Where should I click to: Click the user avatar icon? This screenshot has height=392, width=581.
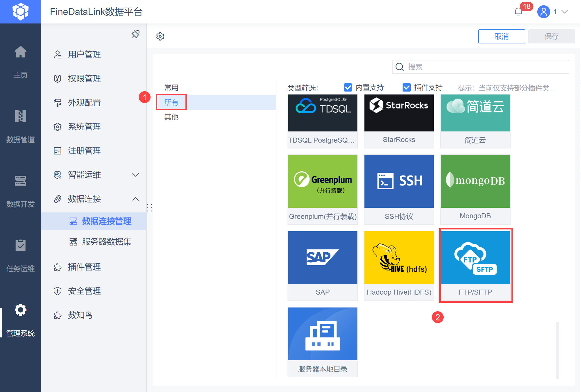click(x=543, y=12)
